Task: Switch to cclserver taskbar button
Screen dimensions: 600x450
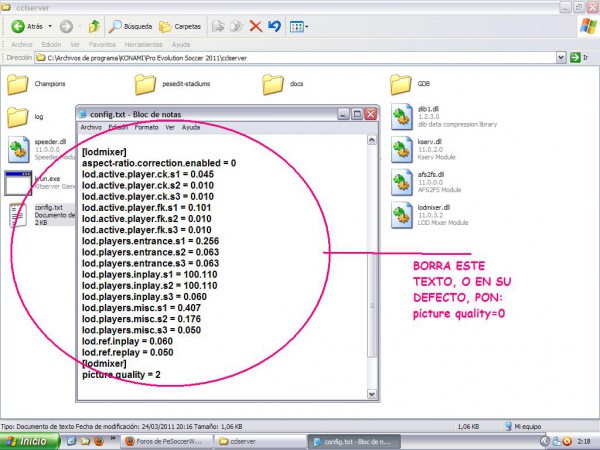Action: [260, 442]
